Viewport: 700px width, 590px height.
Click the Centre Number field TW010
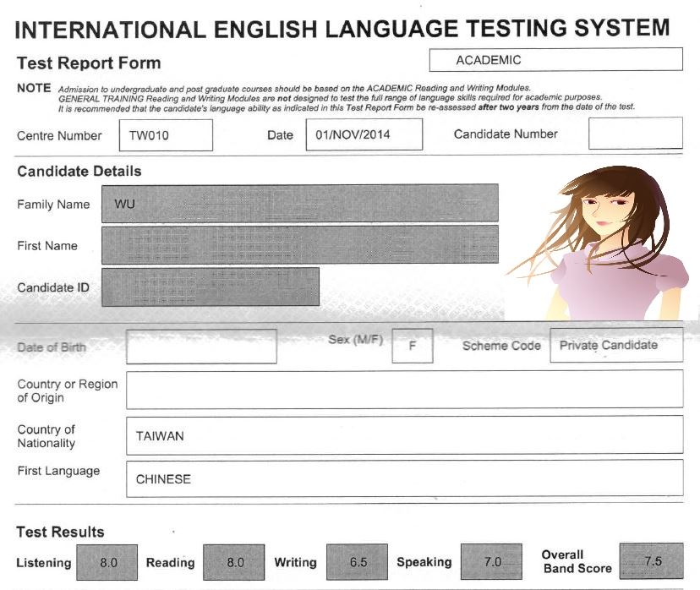(x=166, y=135)
